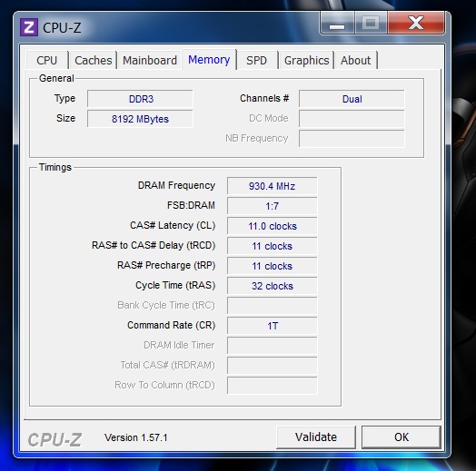Click the CPU-Z title bar text
Viewport: 476px width, 471px height.
(62, 27)
